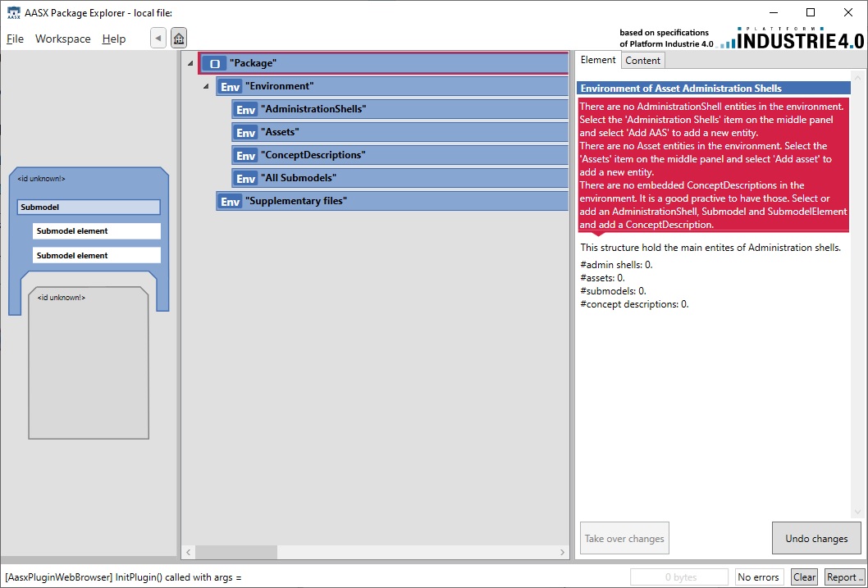Click the home navigation icon
The width and height of the screenshot is (868, 588).
pyautogui.click(x=179, y=39)
